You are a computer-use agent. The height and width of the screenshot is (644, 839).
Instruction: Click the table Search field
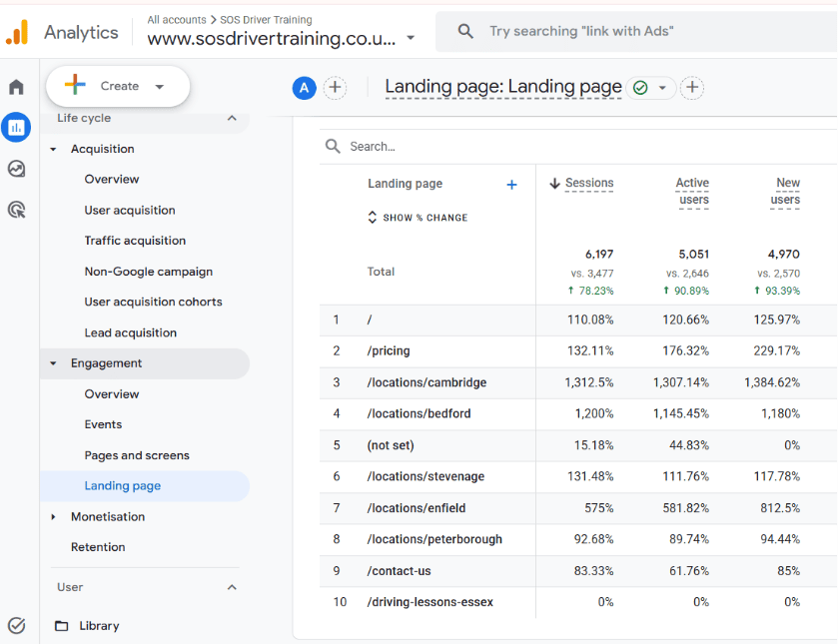coord(578,147)
